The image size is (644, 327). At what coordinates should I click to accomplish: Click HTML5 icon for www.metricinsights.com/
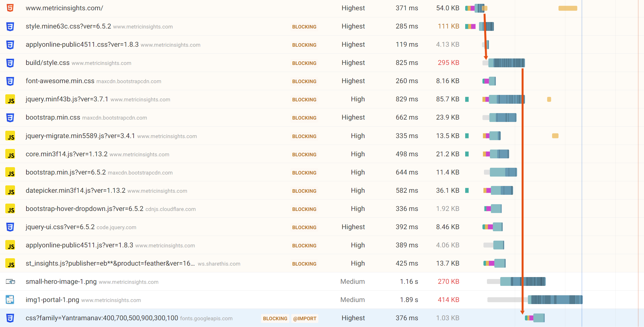pos(10,8)
